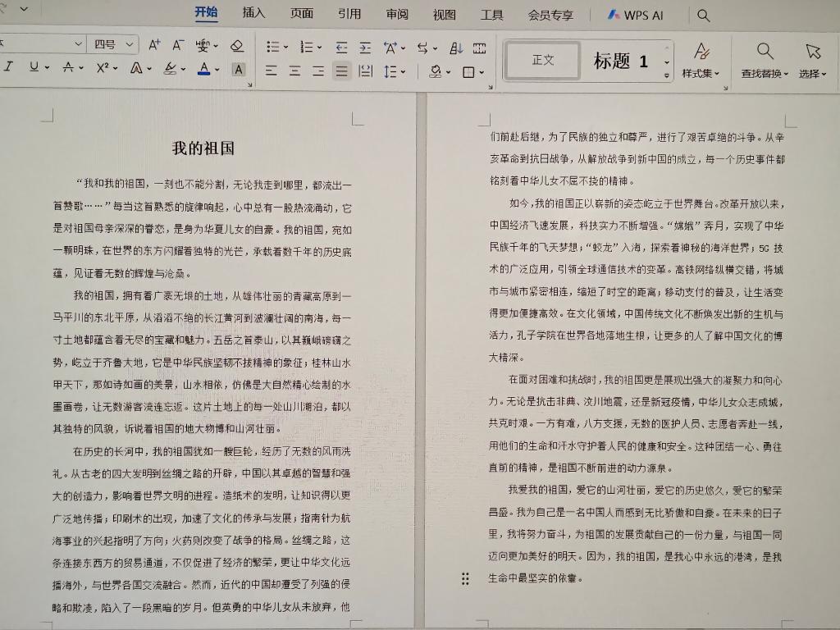Screen dimensions: 840x630
Task: Apply the 标题 1 heading style
Action: click(x=620, y=61)
